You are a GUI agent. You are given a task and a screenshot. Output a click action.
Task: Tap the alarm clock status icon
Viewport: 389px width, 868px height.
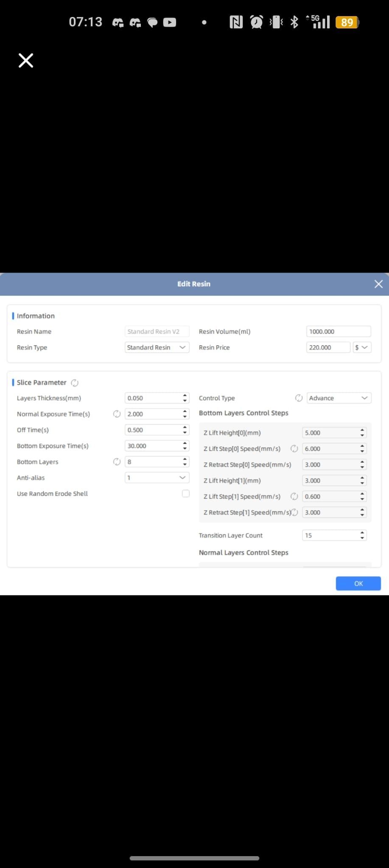tap(256, 22)
